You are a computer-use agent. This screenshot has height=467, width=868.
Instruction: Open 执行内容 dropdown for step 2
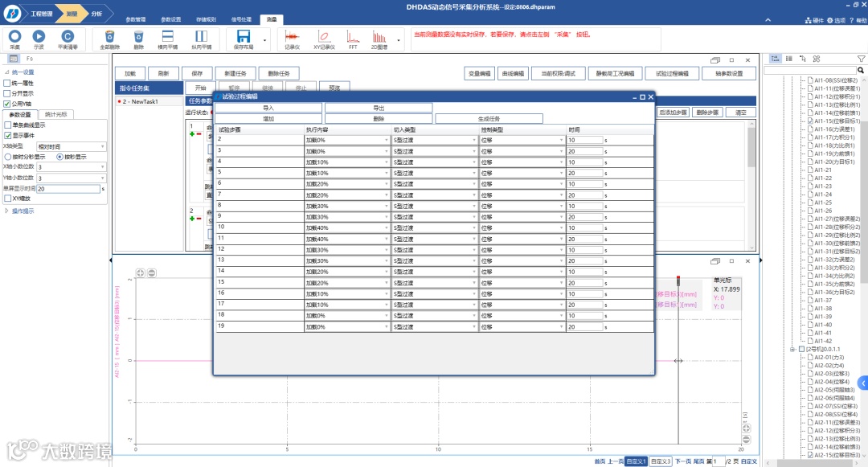(x=347, y=140)
